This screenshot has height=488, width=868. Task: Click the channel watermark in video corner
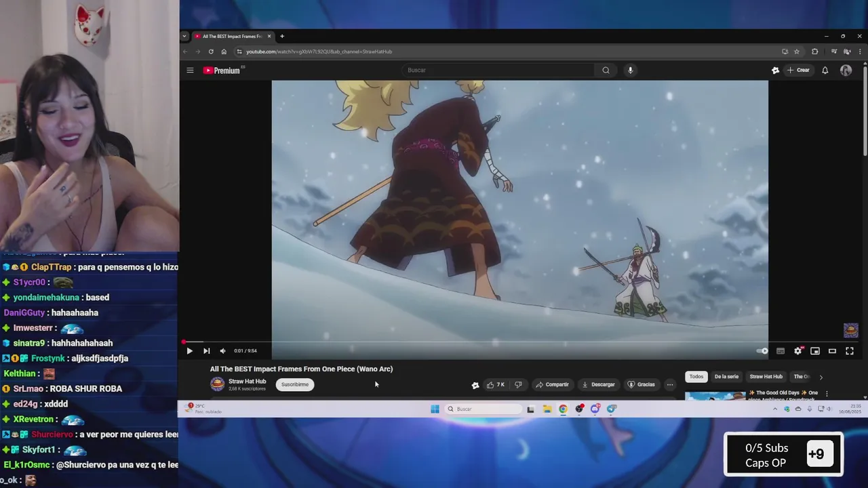tap(850, 330)
